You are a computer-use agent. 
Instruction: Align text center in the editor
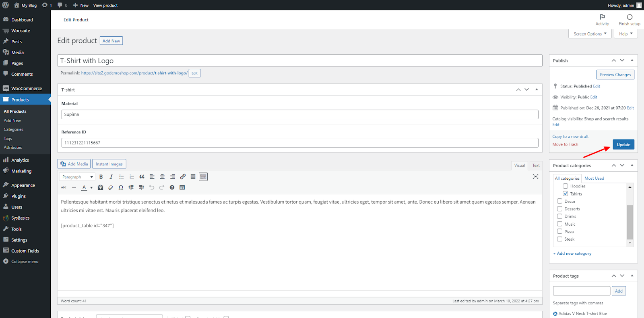(x=162, y=177)
